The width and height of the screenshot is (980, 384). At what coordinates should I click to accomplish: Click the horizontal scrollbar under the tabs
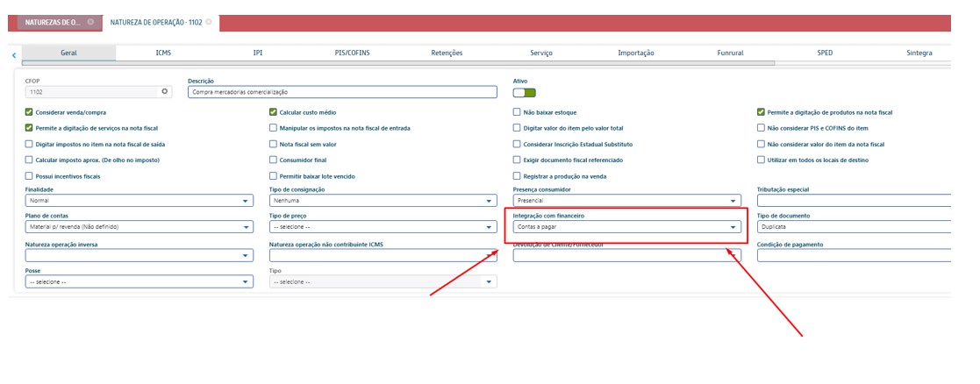[x=395, y=63]
